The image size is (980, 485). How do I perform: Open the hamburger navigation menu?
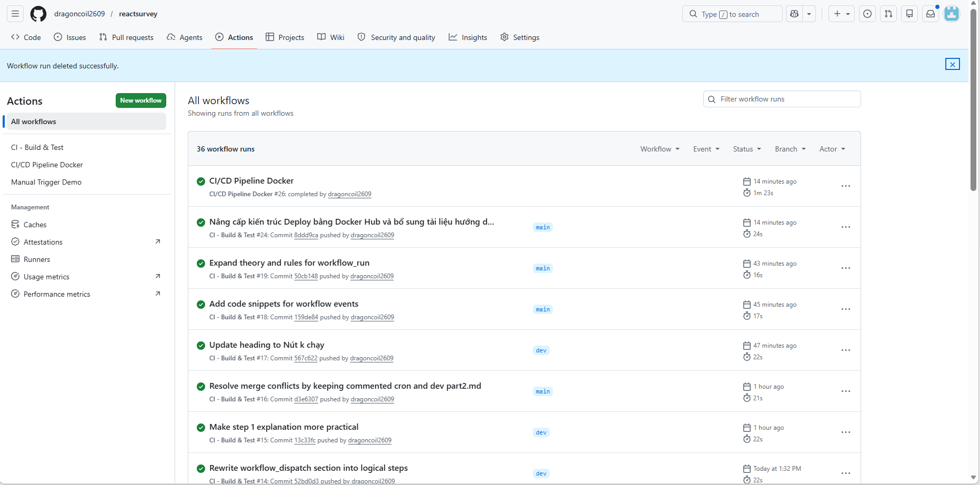15,14
